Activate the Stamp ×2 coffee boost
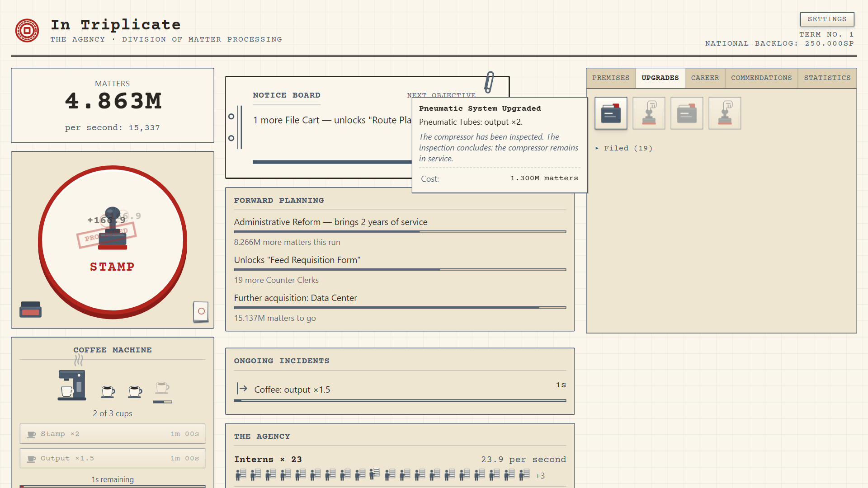The image size is (868, 488). click(113, 434)
